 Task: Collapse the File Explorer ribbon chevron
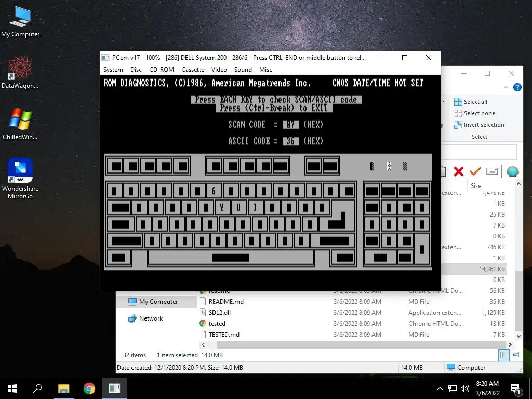(506, 87)
